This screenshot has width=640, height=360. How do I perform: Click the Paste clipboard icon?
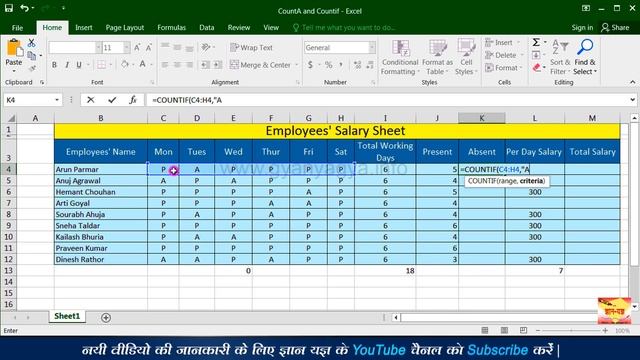(x=14, y=49)
